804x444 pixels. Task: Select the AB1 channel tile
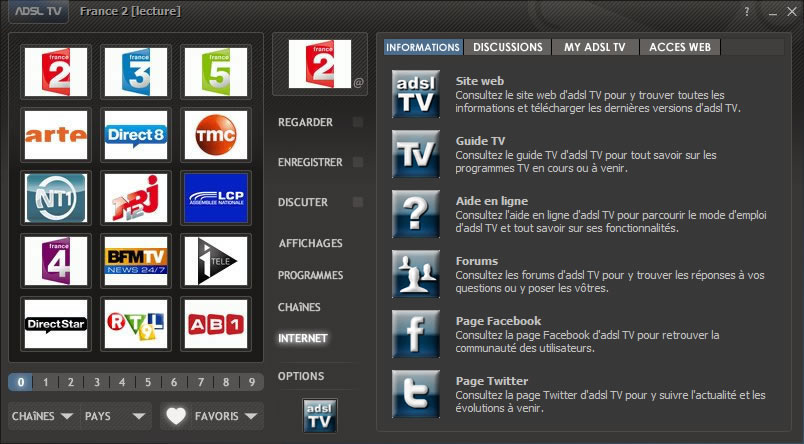coord(216,324)
